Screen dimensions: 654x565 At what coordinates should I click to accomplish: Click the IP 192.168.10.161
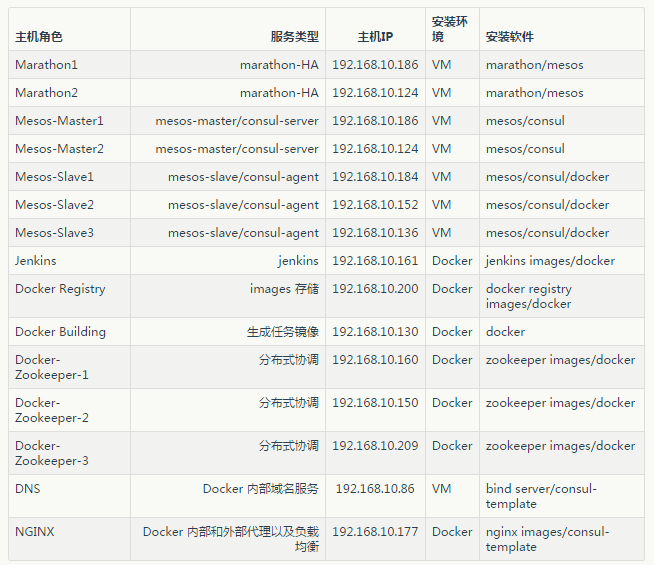pos(375,261)
